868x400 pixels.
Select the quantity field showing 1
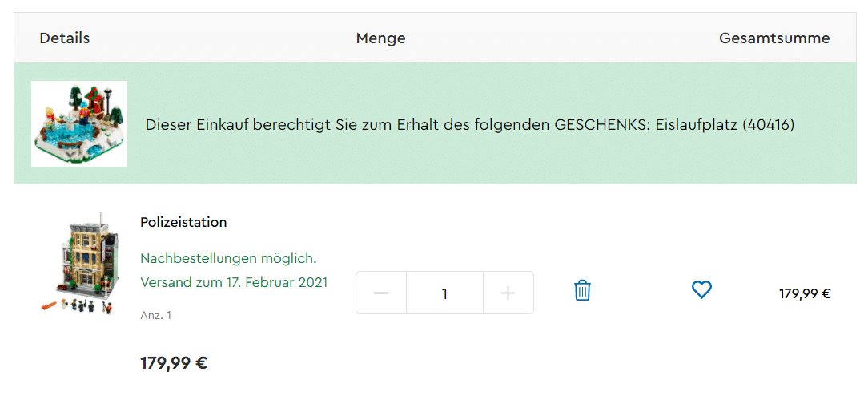(444, 293)
